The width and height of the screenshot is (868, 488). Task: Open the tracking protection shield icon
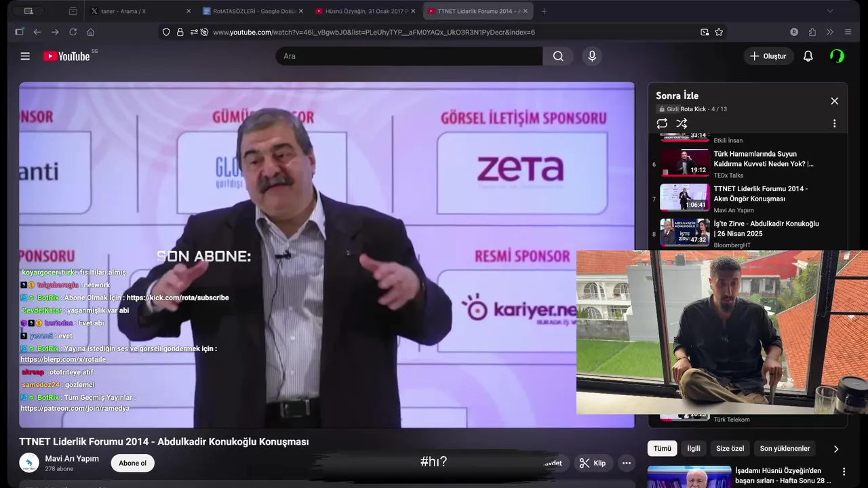(166, 32)
